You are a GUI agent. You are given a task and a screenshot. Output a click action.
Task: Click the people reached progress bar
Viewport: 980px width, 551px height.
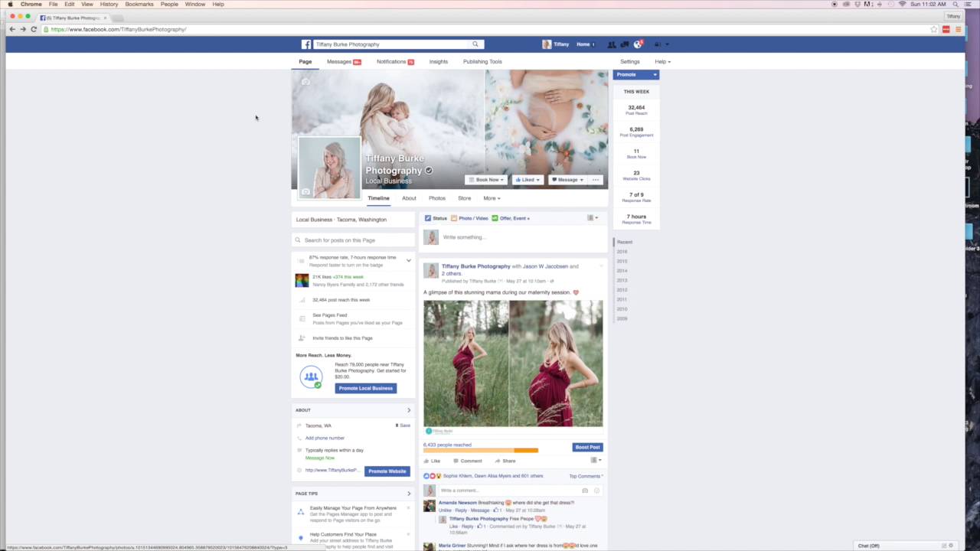click(x=481, y=451)
